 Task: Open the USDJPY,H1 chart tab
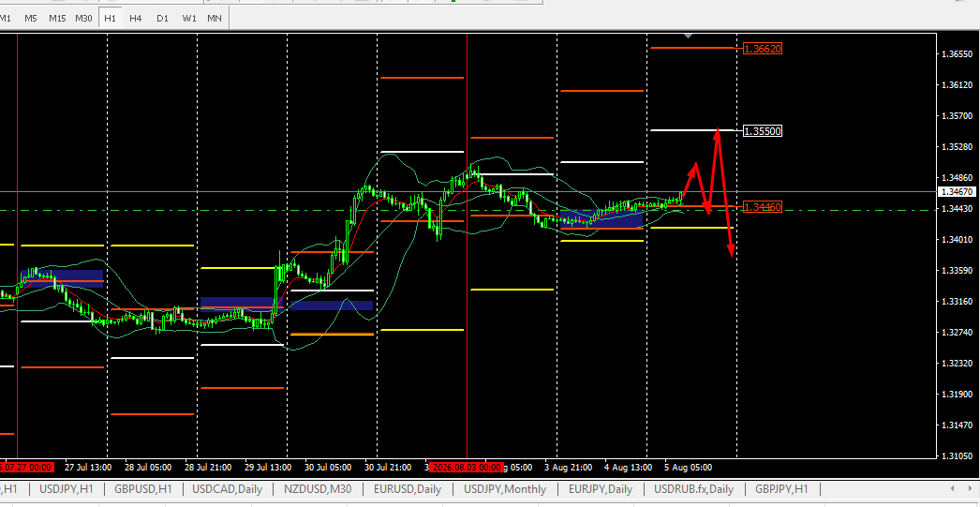67,489
